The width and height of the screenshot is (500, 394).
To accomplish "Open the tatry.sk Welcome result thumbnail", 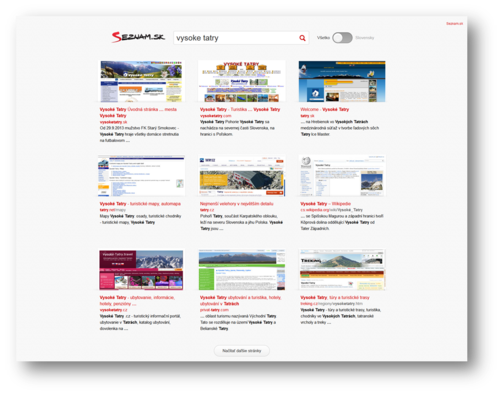I will click(x=342, y=81).
